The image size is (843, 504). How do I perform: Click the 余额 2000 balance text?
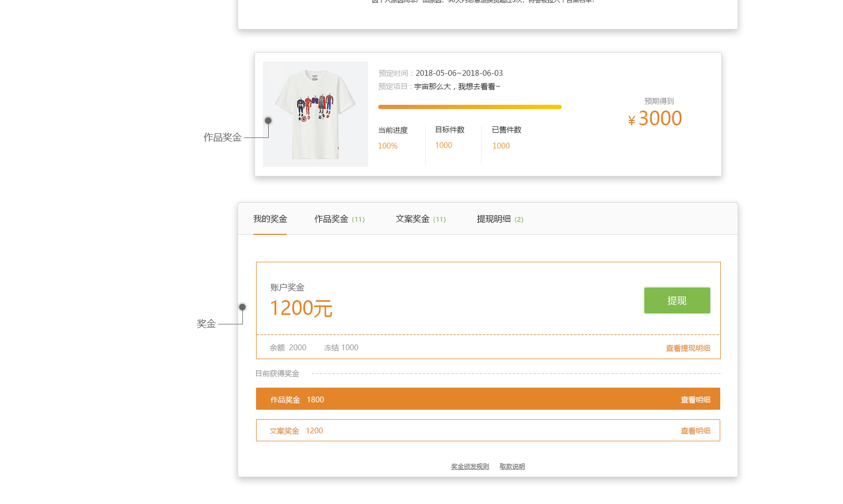(x=288, y=348)
